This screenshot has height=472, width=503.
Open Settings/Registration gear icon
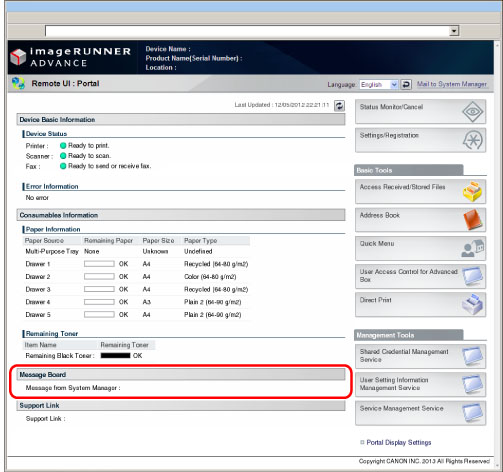point(472,140)
